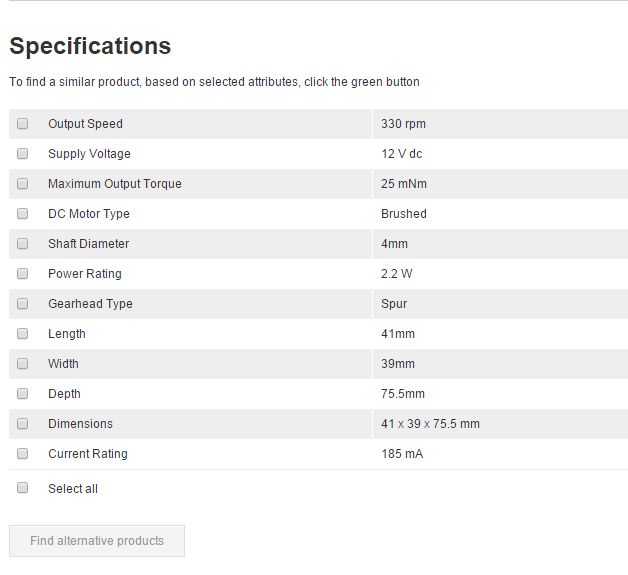The image size is (628, 575).
Task: Click the Brushed motor type value
Action: click(404, 214)
